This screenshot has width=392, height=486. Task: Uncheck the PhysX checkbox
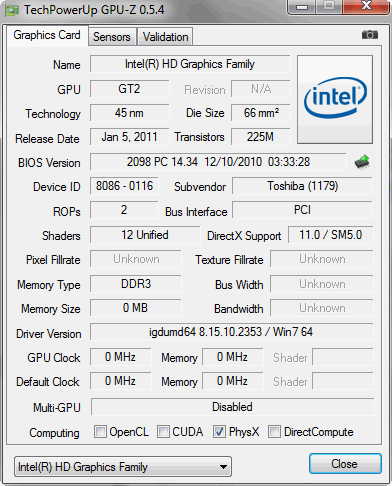pyautogui.click(x=219, y=432)
